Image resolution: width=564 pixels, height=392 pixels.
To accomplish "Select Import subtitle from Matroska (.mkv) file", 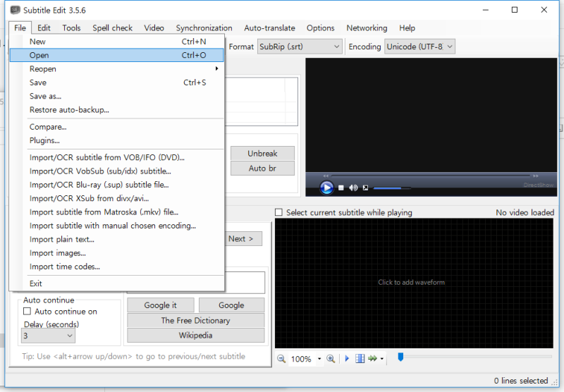I will [117, 212].
